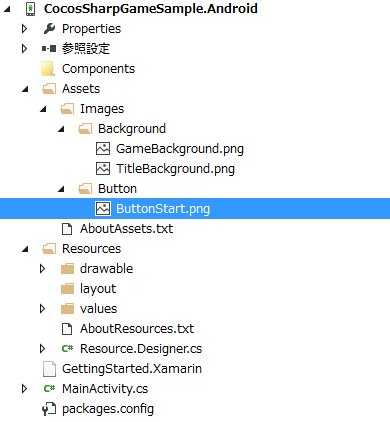Click the document icon of AboutResources.txt
The image size is (390, 422).
67,329
